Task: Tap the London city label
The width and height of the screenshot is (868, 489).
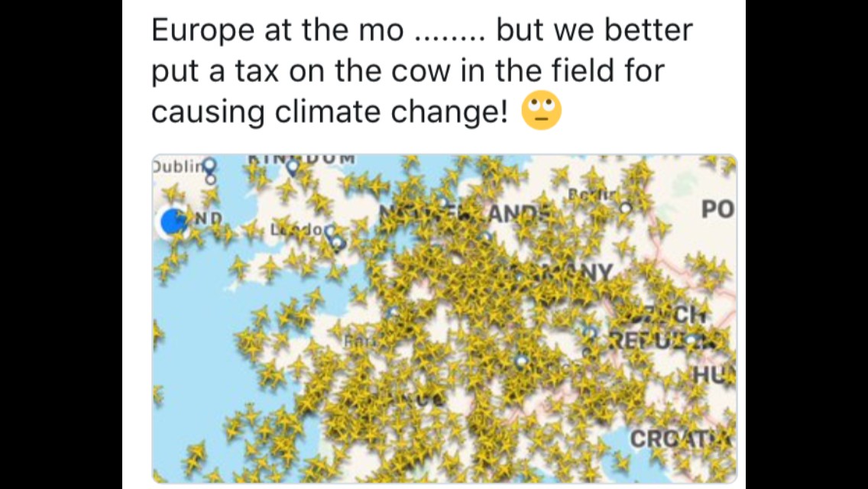Action: pos(298,228)
